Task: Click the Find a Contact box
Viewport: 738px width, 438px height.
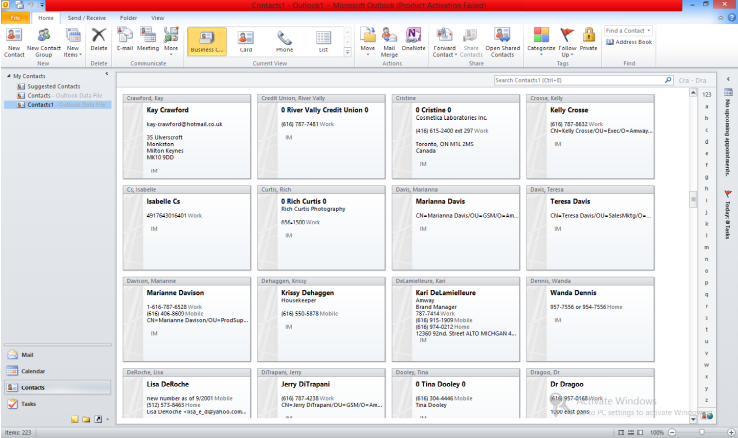Action: 626,31
